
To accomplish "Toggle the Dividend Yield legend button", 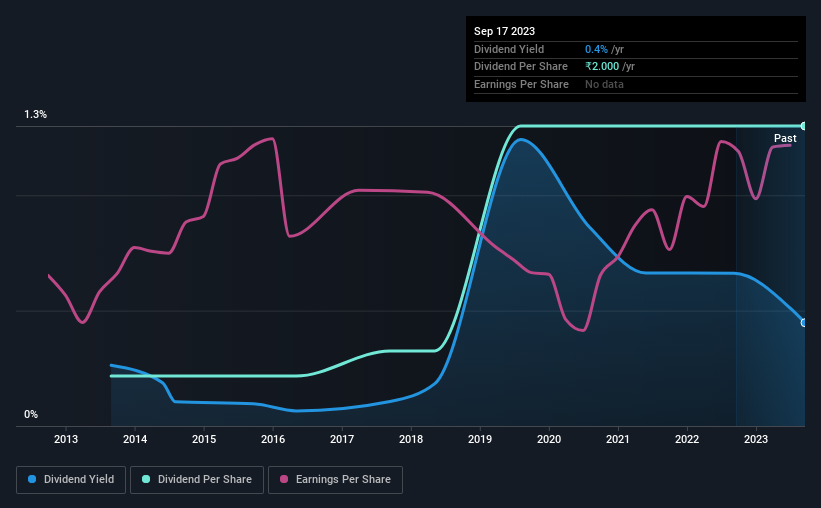I will [71, 480].
